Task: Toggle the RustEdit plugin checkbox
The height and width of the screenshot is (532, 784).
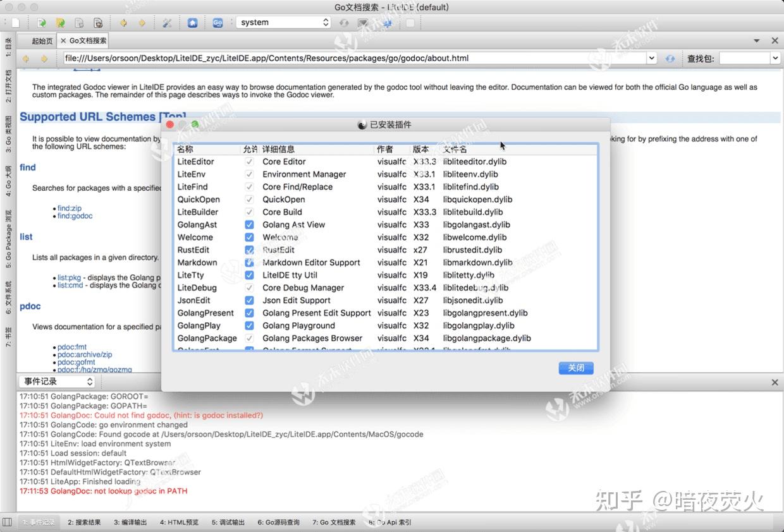Action: pyautogui.click(x=249, y=250)
